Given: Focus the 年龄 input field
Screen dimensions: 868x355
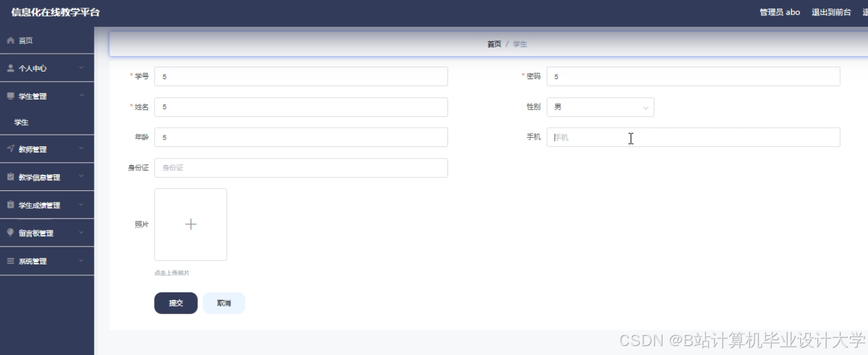Looking at the screenshot, I should coord(301,137).
